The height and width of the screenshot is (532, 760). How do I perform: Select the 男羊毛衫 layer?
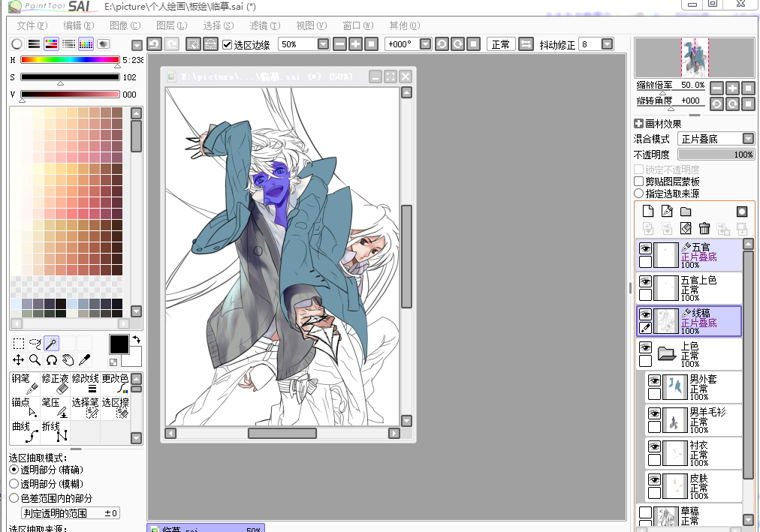click(x=694, y=419)
